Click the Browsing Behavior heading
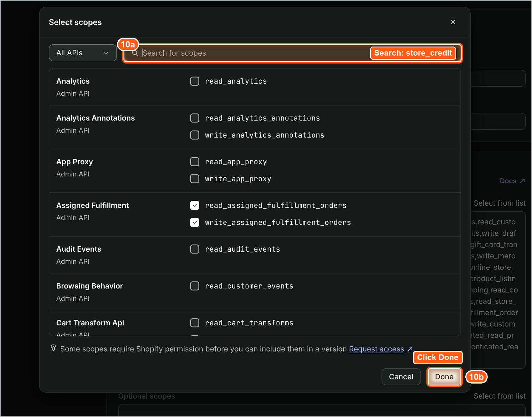532x417 pixels. (90, 286)
